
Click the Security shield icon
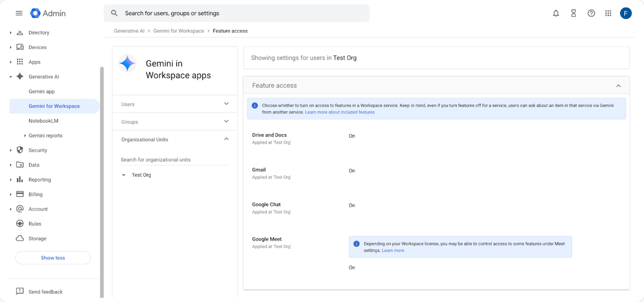[20, 150]
